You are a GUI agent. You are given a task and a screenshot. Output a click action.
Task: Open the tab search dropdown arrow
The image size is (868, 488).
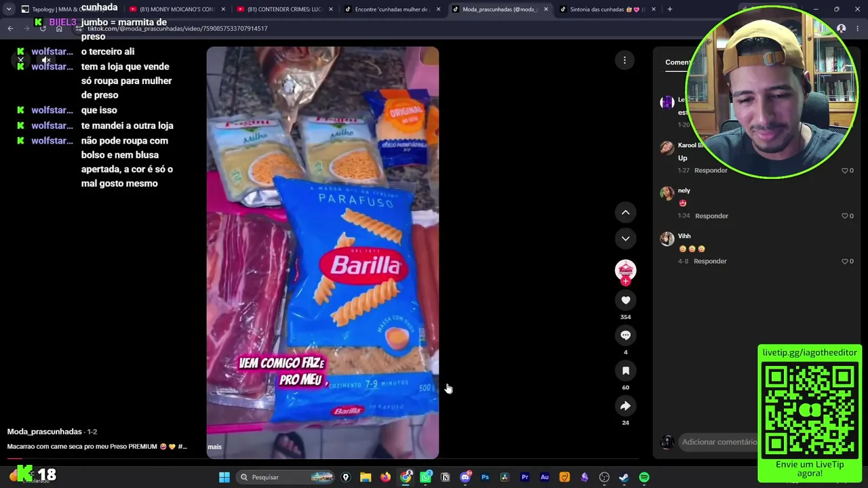click(8, 9)
